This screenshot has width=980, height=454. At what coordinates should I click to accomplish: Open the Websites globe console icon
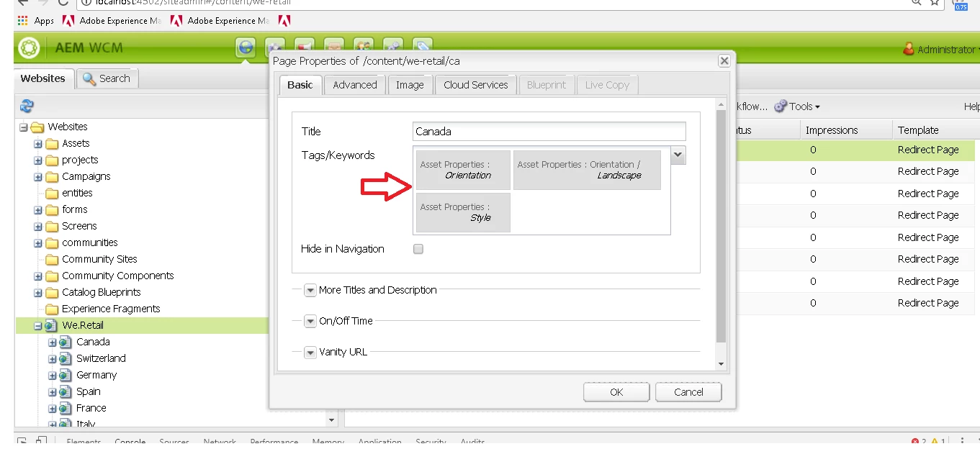(246, 48)
